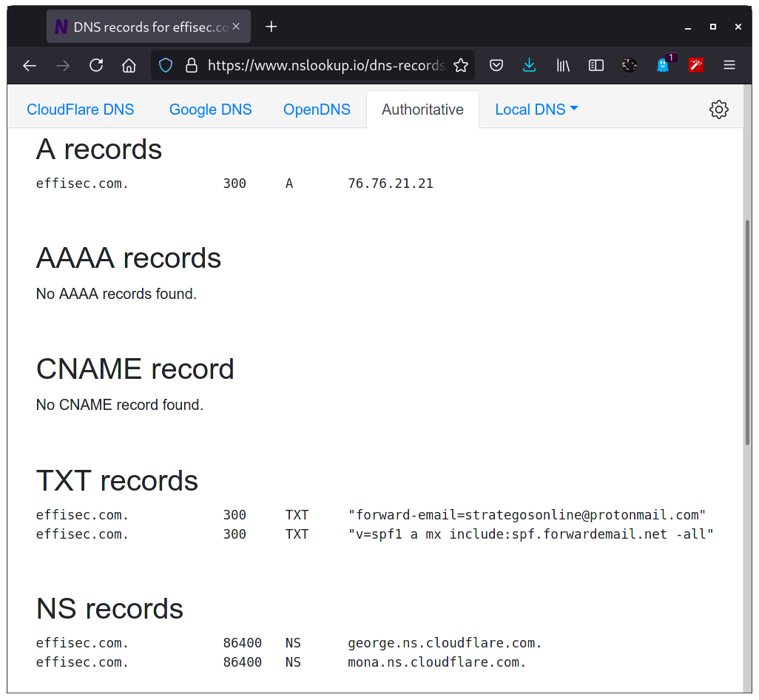Save the page to Pocket
This screenshot has width=759, height=700.
(496, 65)
